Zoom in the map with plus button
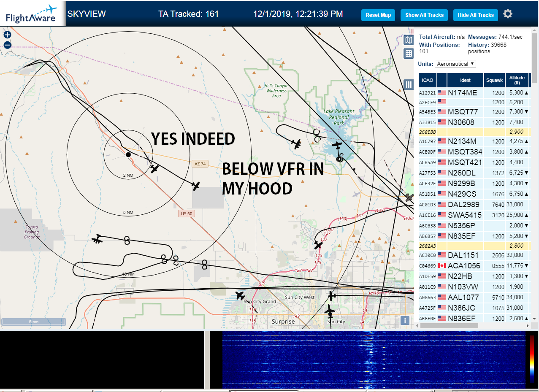 coord(7,35)
